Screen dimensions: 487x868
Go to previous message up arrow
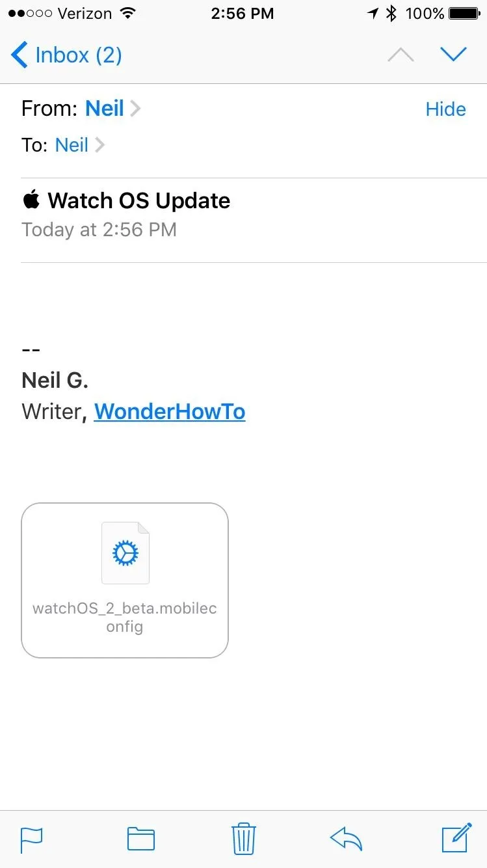pos(401,55)
